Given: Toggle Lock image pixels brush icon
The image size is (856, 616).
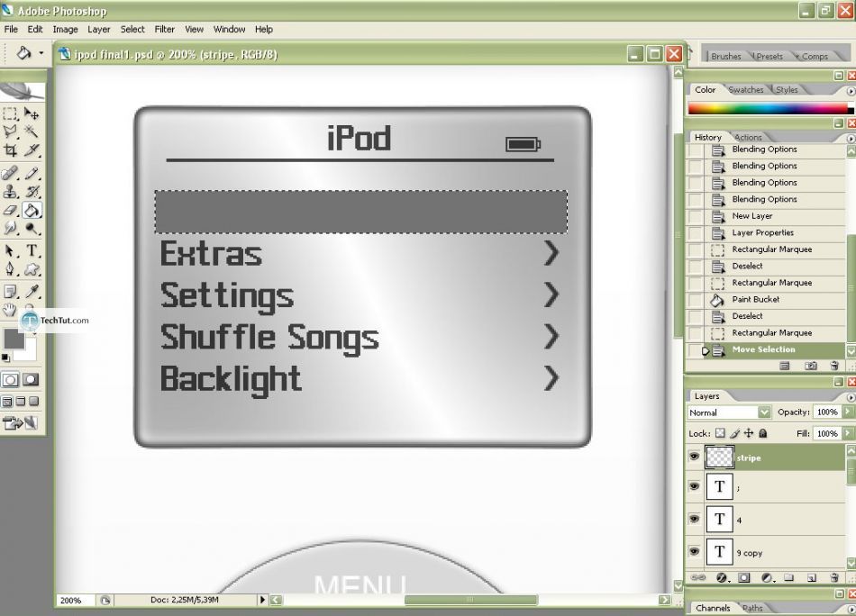Looking at the screenshot, I should (734, 433).
